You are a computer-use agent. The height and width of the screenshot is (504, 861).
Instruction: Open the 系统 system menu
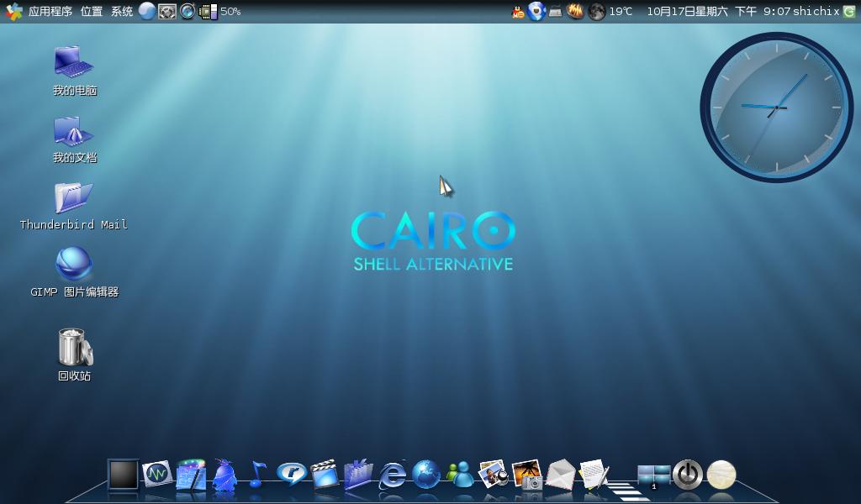point(121,11)
